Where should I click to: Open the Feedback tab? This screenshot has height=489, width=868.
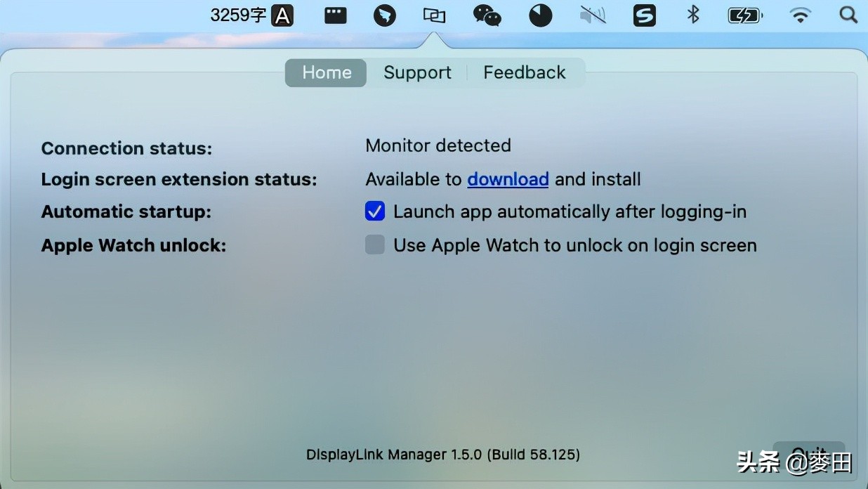525,72
